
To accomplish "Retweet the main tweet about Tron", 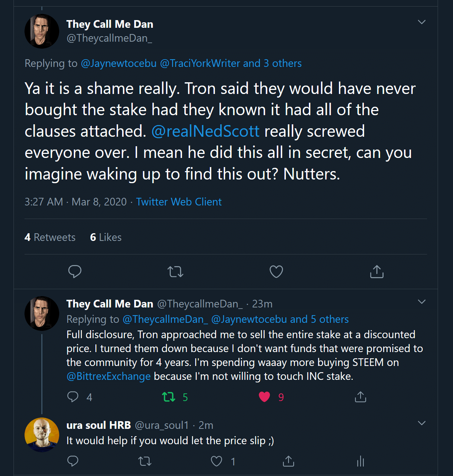I will click(175, 272).
